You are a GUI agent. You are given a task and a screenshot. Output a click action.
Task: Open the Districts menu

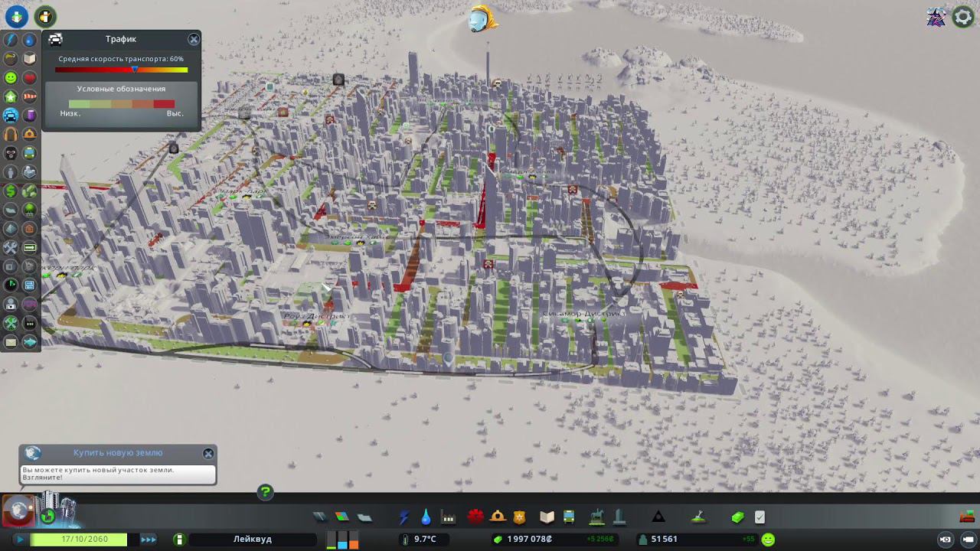[x=364, y=517]
